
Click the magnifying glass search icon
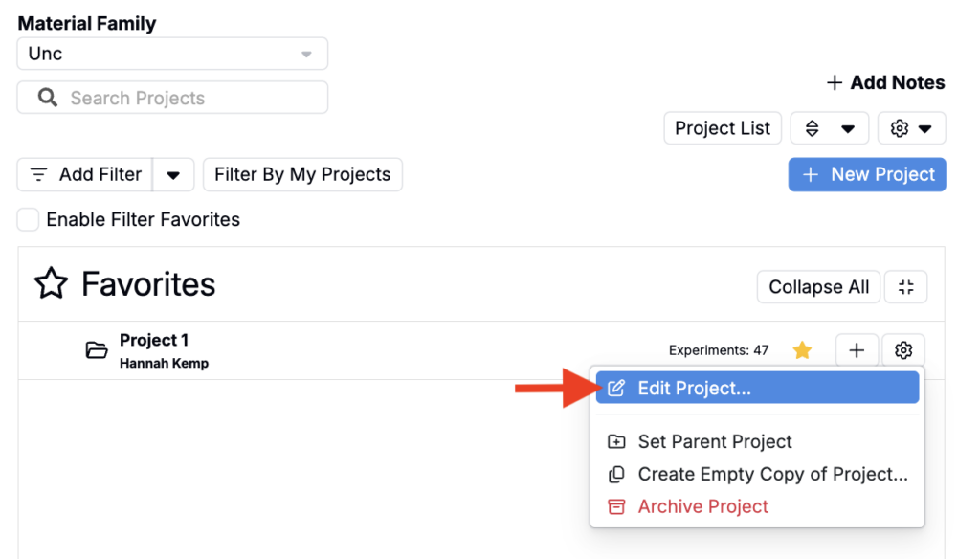click(x=48, y=98)
